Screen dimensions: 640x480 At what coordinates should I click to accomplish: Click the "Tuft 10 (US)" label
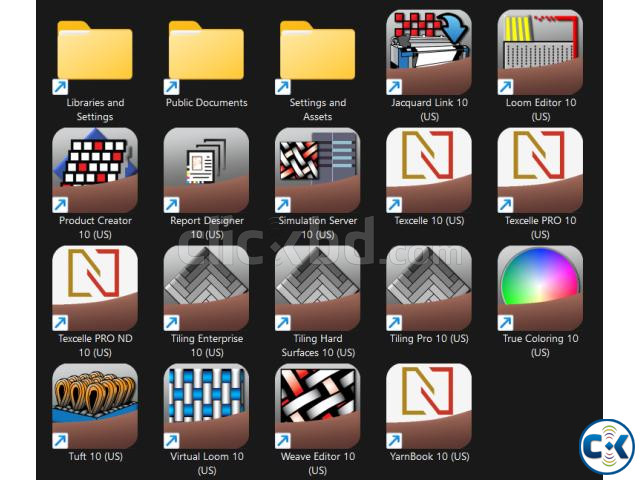[96, 456]
